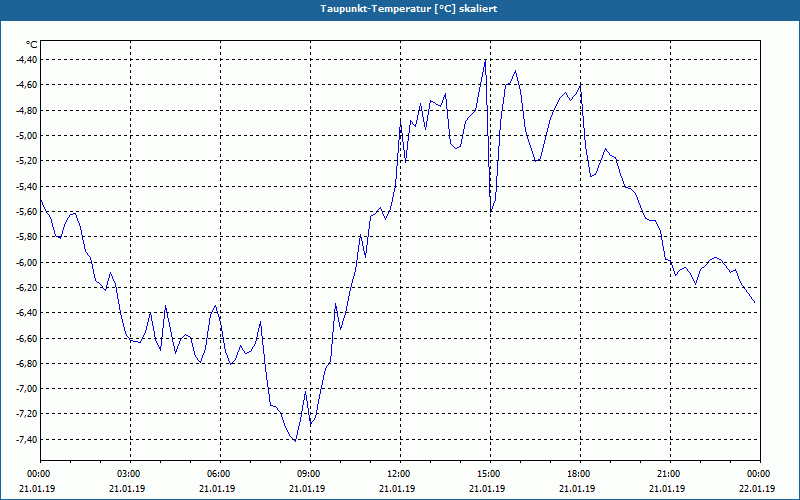Pick the 21.01.19 date under 09:00
Image resolution: width=800 pixels, height=500 pixels.
pyautogui.click(x=307, y=488)
